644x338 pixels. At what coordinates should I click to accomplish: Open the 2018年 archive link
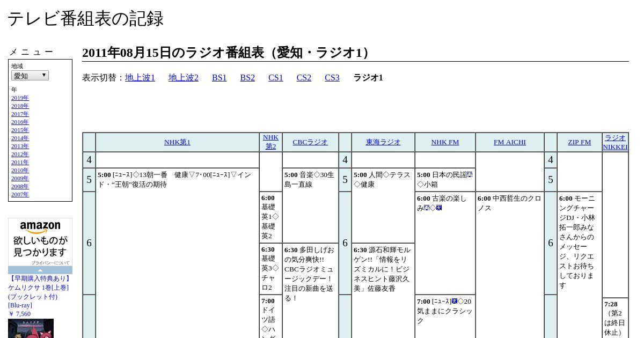[x=20, y=106]
